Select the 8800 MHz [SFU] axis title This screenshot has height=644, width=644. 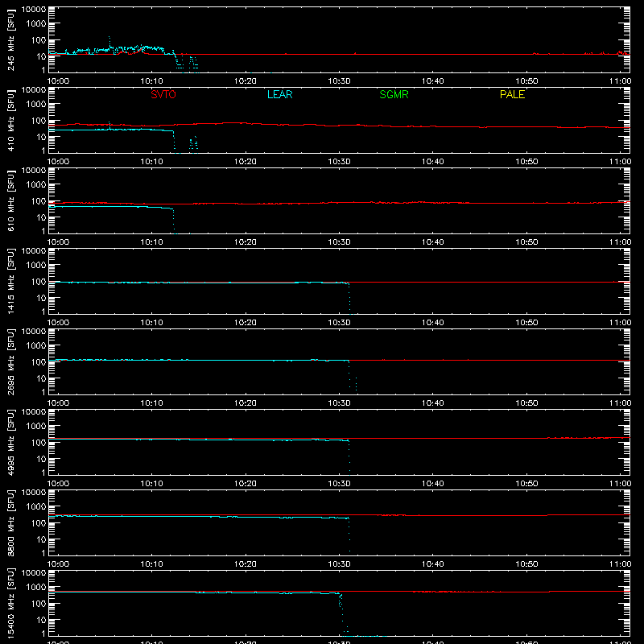click(11, 522)
